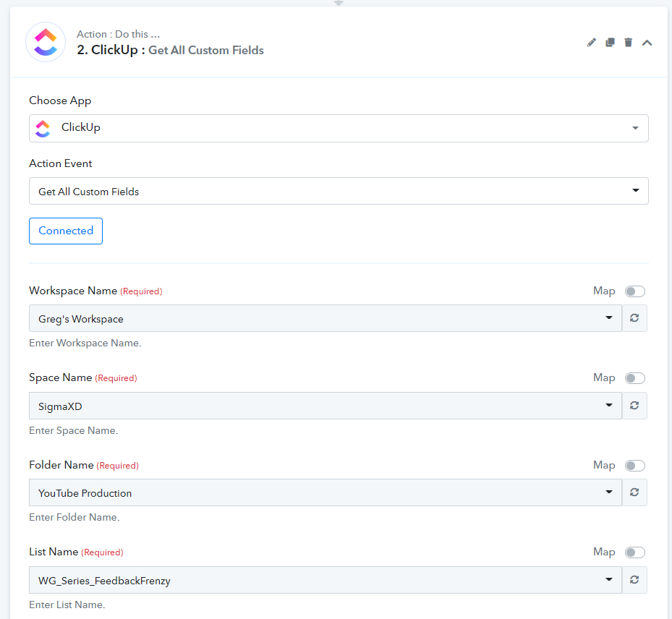672x619 pixels.
Task: Open the SigmaXD space dropdown
Action: pyautogui.click(x=326, y=406)
